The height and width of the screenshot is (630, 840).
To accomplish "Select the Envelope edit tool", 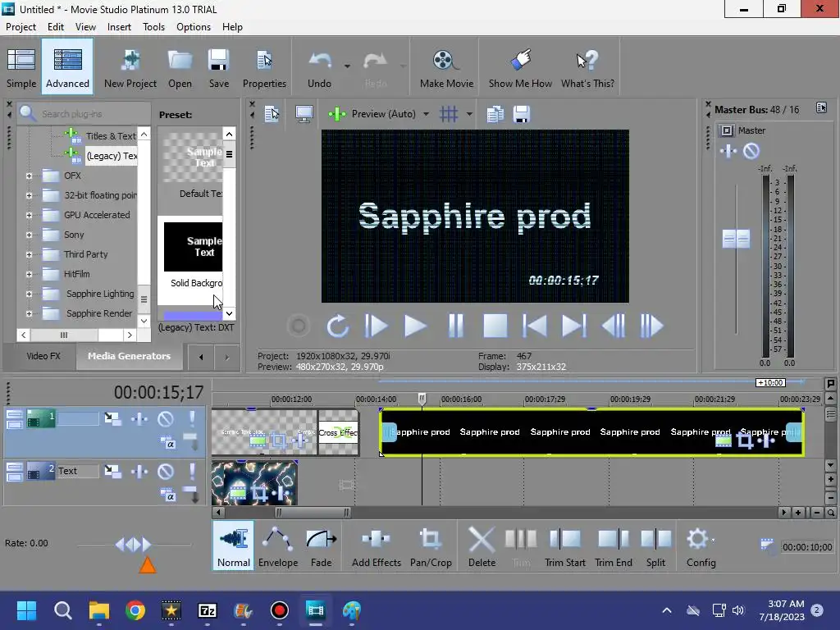I will pyautogui.click(x=278, y=547).
